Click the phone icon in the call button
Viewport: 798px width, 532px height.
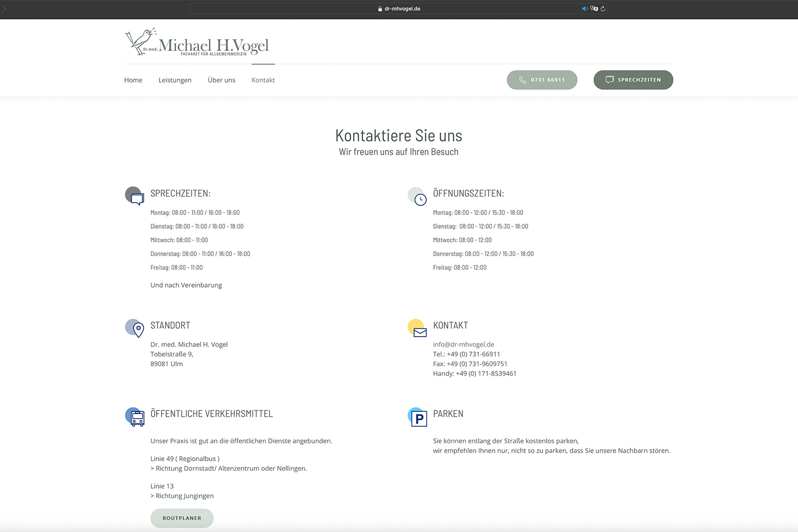coord(522,80)
